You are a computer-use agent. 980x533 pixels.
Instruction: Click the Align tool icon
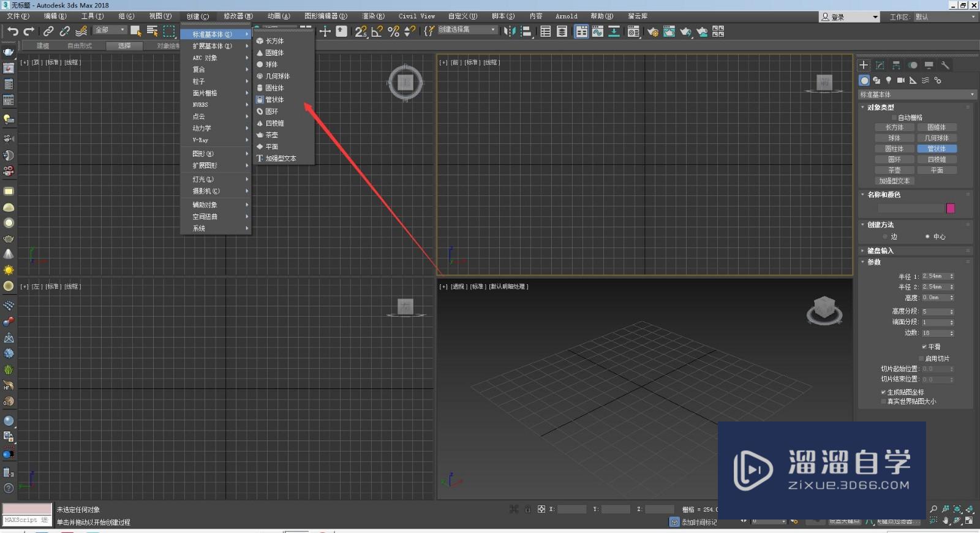pyautogui.click(x=526, y=31)
